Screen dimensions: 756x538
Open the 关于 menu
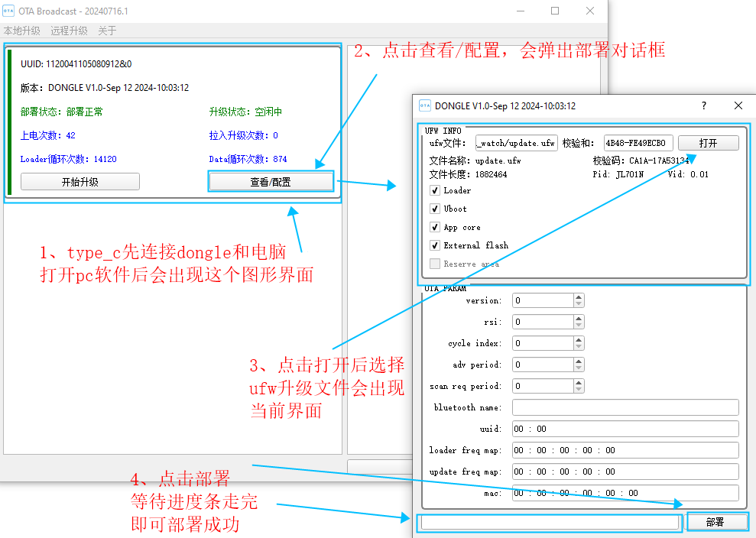(x=107, y=31)
